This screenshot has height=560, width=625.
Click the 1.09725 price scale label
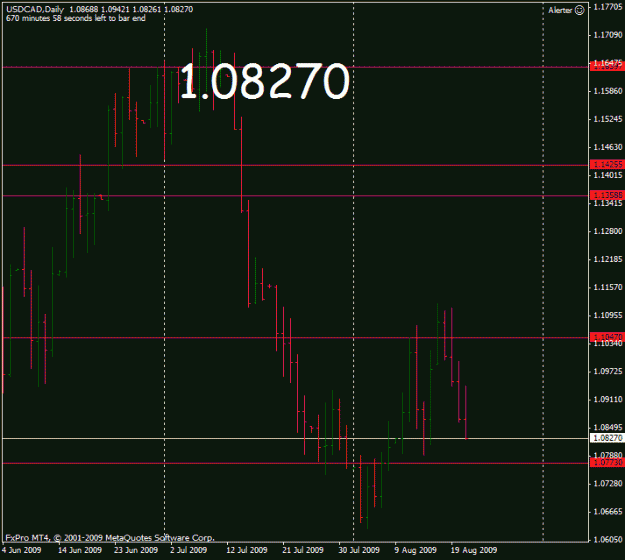point(608,371)
